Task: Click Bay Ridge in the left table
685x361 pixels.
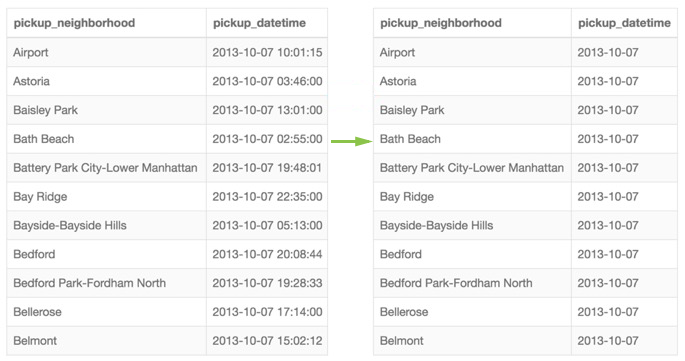Action: coord(40,197)
